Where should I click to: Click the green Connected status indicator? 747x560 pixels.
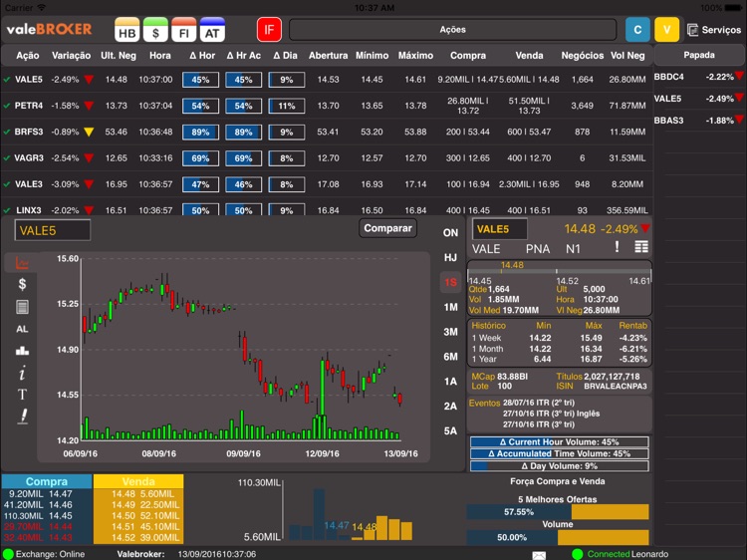(x=578, y=554)
